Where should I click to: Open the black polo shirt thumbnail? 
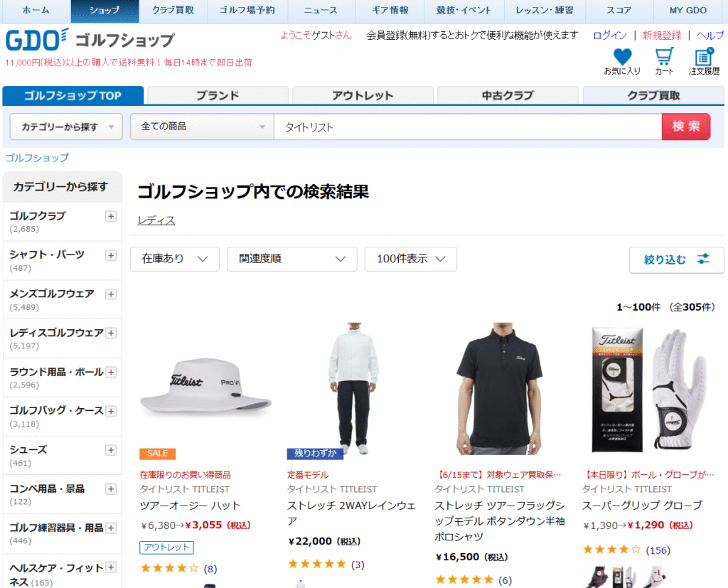[500, 389]
